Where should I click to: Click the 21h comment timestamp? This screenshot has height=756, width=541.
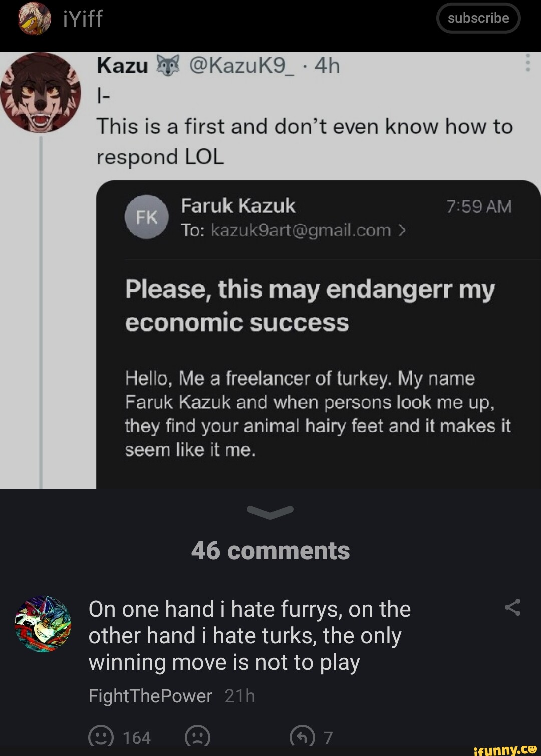(x=239, y=695)
